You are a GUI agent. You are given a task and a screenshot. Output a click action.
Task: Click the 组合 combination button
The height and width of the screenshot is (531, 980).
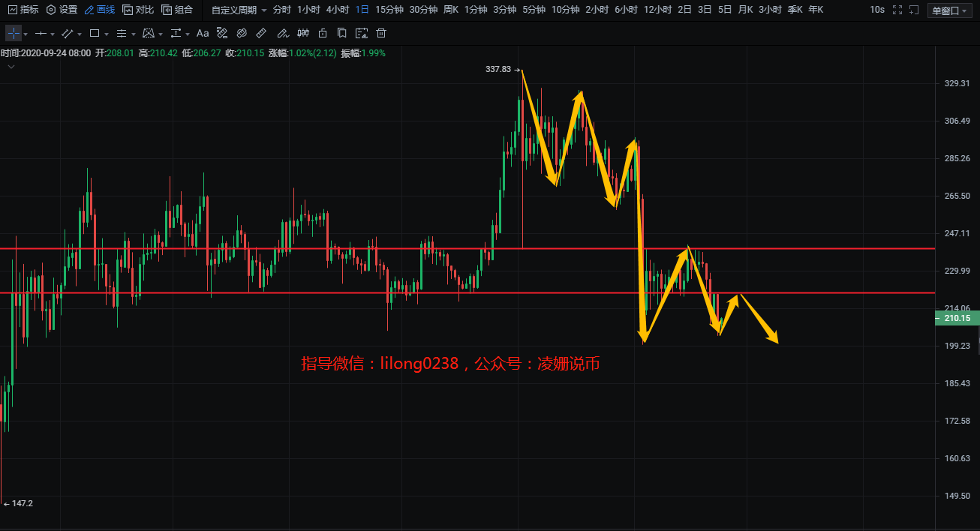click(177, 10)
